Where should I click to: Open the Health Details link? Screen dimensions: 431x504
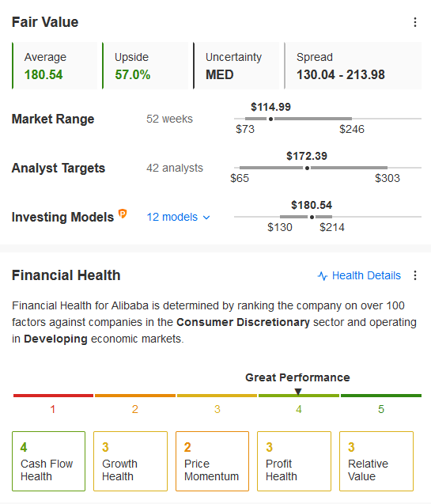[x=366, y=276]
